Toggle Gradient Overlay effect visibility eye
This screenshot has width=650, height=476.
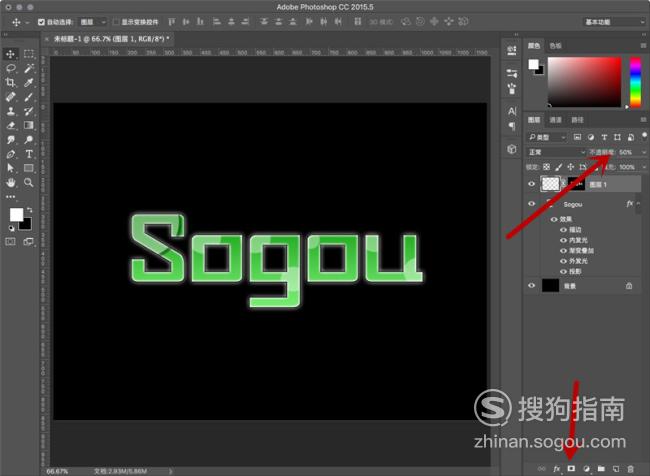[x=563, y=250]
